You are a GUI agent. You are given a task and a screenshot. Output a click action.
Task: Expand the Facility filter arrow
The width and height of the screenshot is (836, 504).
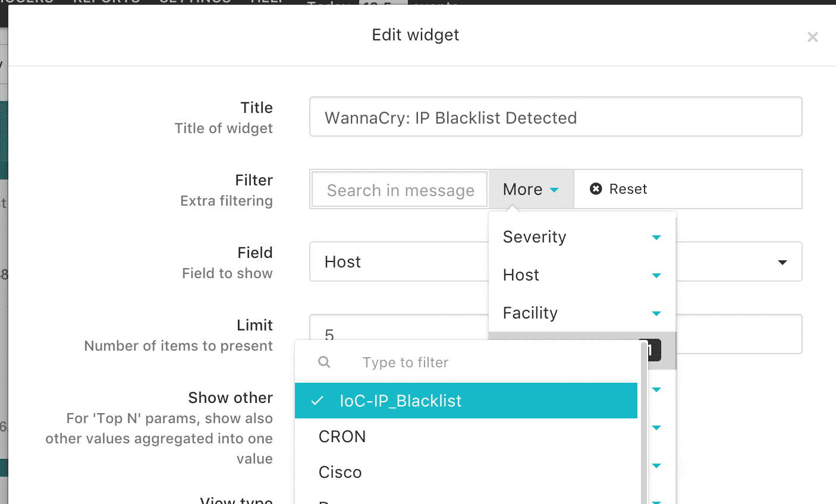coord(656,314)
